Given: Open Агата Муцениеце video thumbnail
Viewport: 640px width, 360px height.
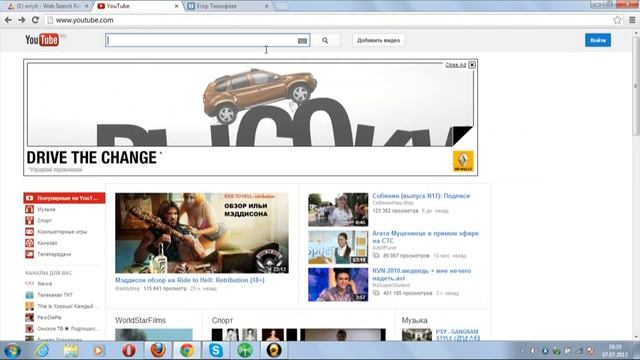Looking at the screenshot, I should [x=338, y=247].
